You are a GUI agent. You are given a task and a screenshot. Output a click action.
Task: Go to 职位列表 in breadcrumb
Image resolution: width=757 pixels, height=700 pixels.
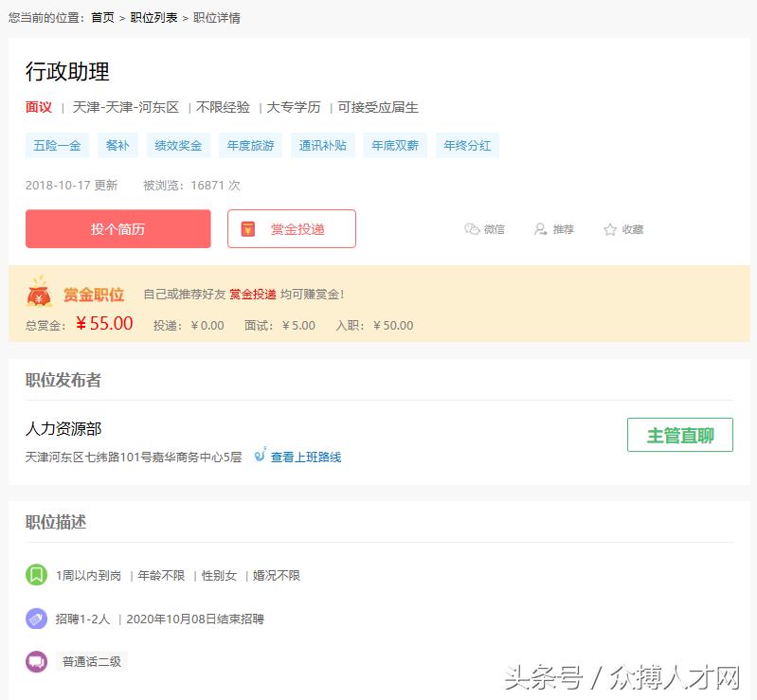point(154,18)
